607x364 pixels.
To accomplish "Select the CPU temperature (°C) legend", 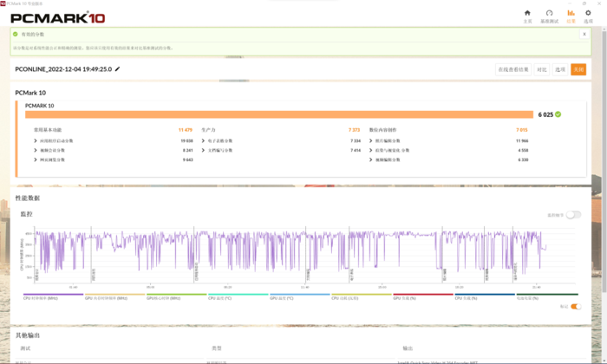I will point(238,296).
